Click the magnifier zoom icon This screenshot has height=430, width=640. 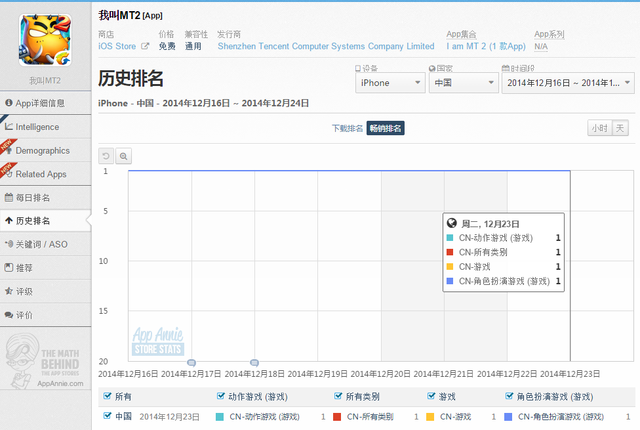[x=124, y=156]
